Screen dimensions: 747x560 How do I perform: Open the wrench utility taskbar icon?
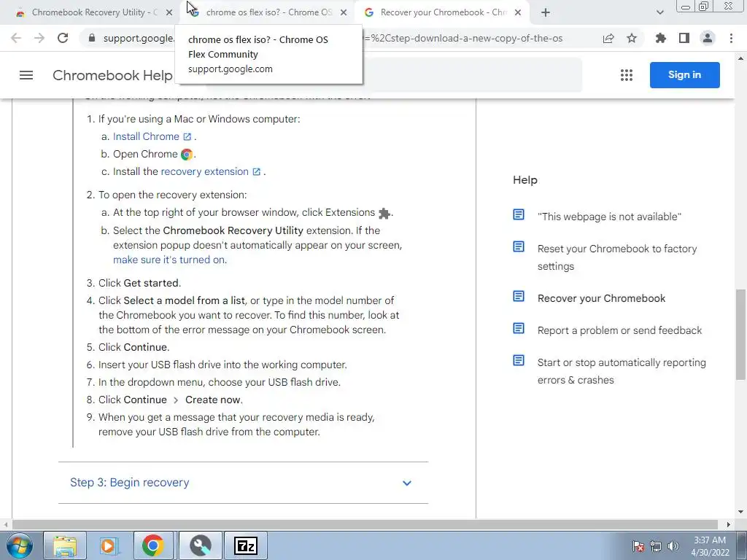pos(201,545)
